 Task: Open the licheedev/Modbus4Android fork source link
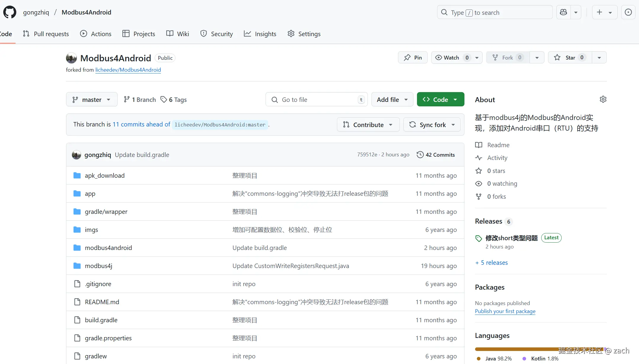[x=128, y=70]
